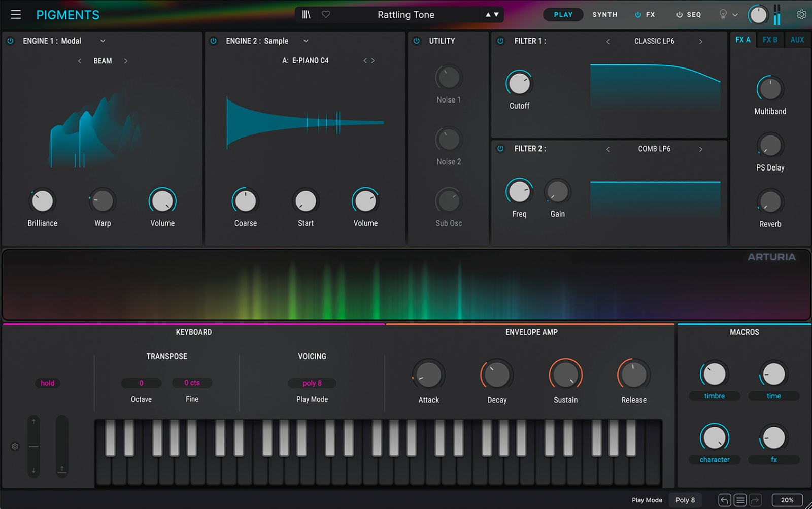Click the lightbulb tips icon
The height and width of the screenshot is (509, 812).
point(723,15)
